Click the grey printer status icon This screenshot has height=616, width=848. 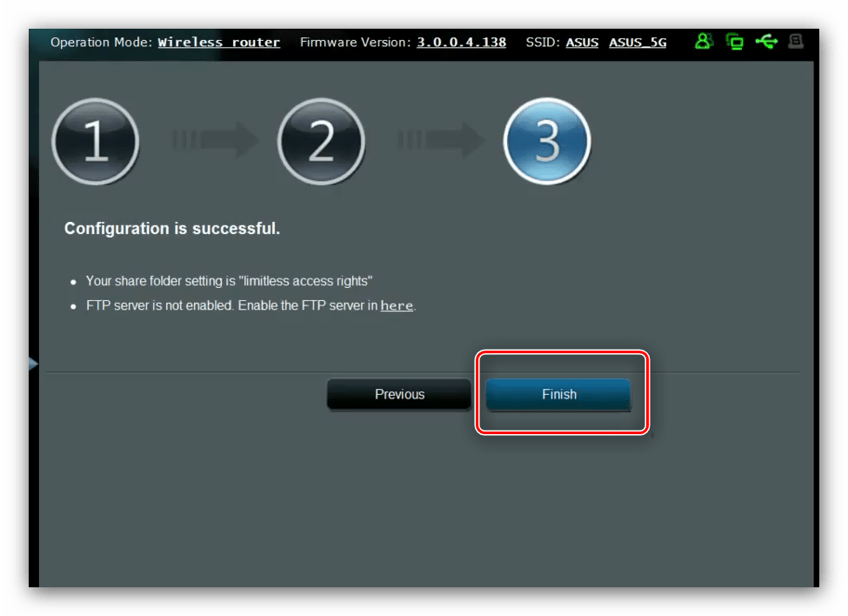click(x=796, y=41)
